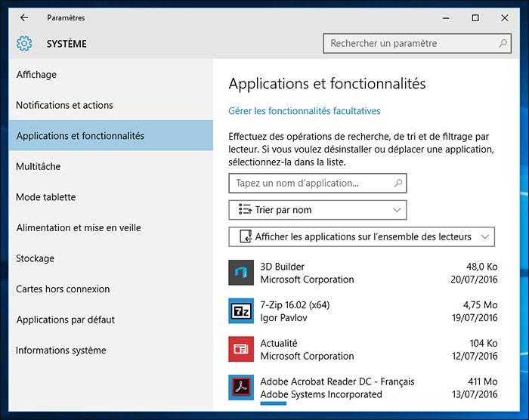Viewport: 529px width, 420px height.
Task: Click Adobe Systems Incorporated publisher text
Action: pyautogui.click(x=321, y=394)
